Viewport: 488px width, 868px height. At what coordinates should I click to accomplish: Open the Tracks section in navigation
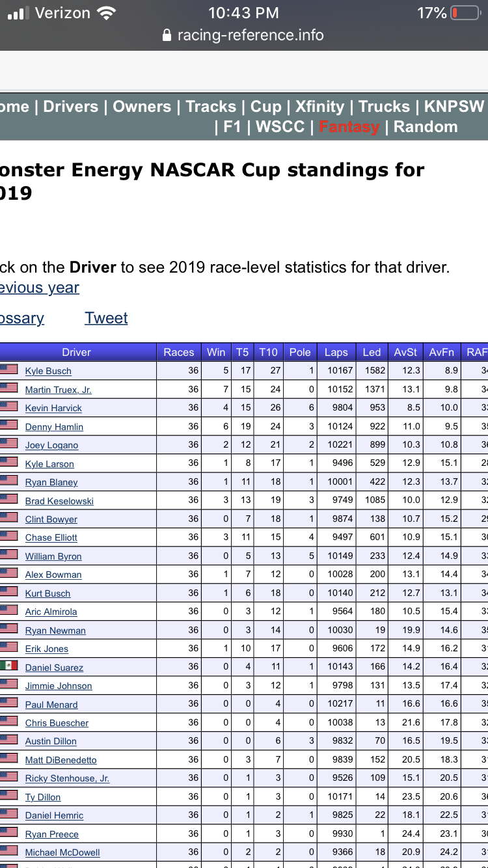211,107
